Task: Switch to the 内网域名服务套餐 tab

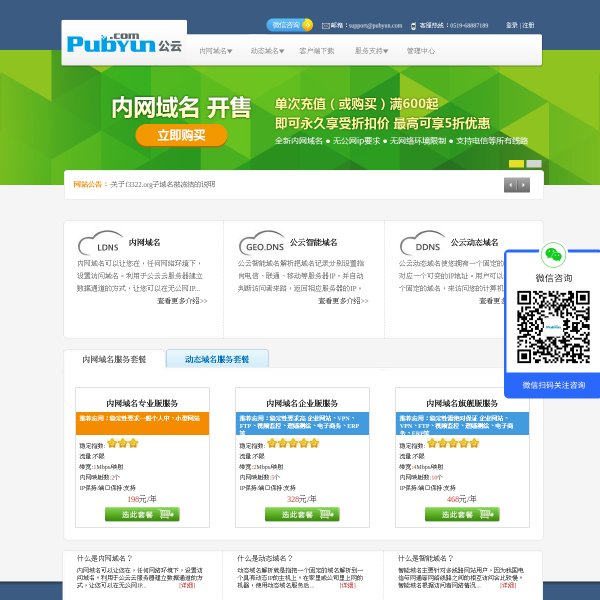Action: point(114,359)
